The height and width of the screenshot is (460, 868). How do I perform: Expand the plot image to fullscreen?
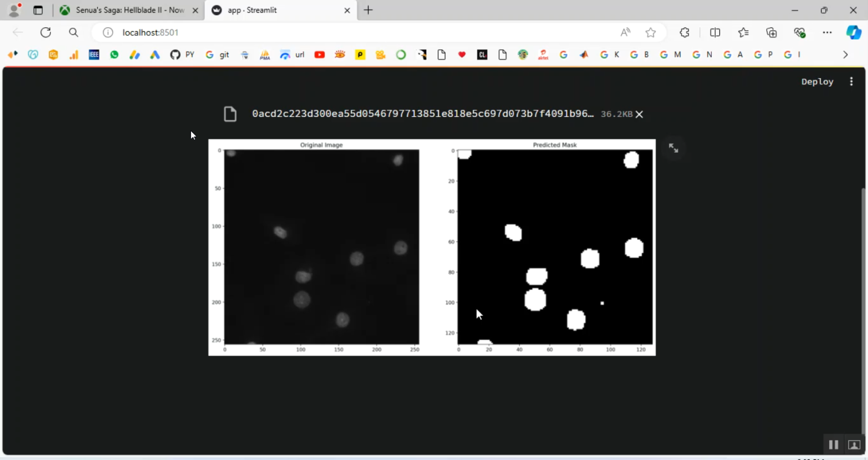[674, 148]
